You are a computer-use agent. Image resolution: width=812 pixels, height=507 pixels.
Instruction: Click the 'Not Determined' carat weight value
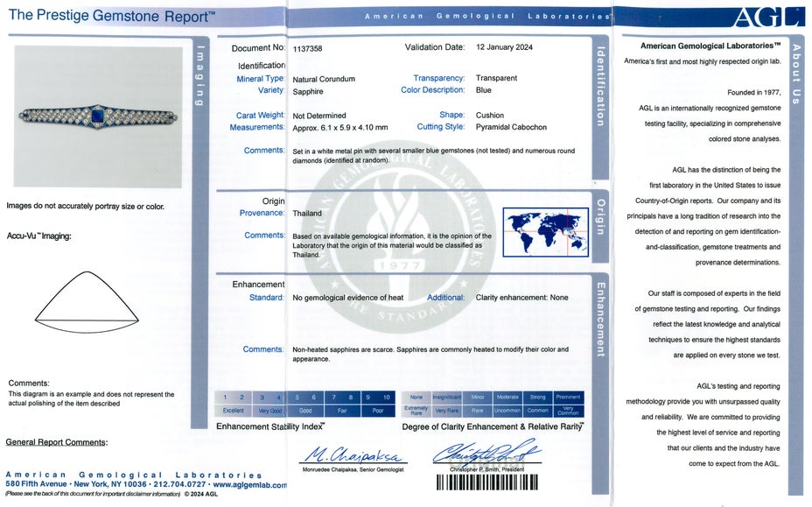(x=319, y=116)
